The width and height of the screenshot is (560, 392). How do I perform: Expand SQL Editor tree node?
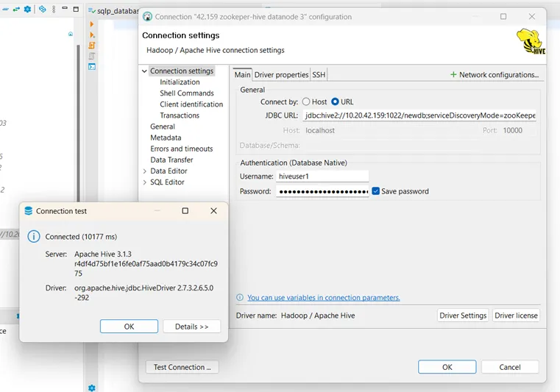(144, 182)
